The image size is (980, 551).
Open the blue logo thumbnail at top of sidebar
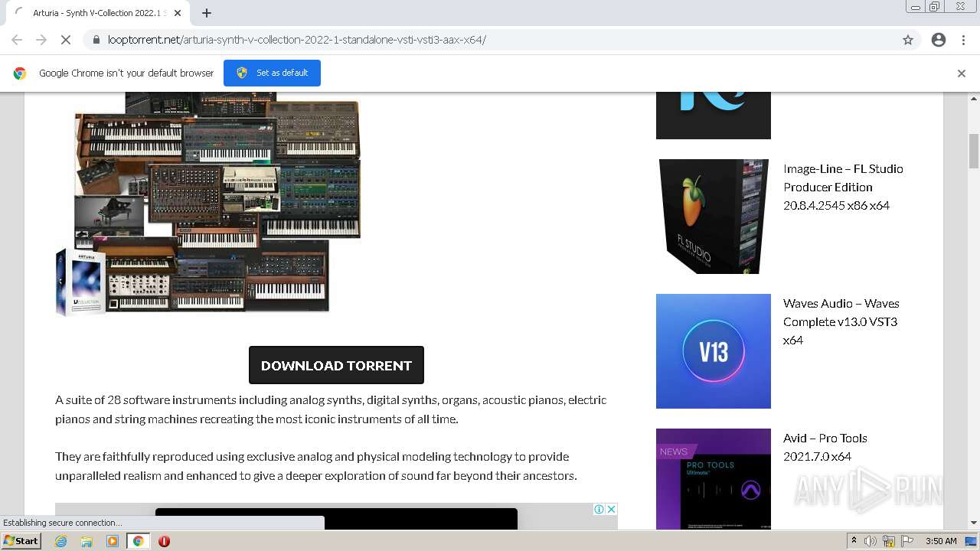(x=714, y=116)
